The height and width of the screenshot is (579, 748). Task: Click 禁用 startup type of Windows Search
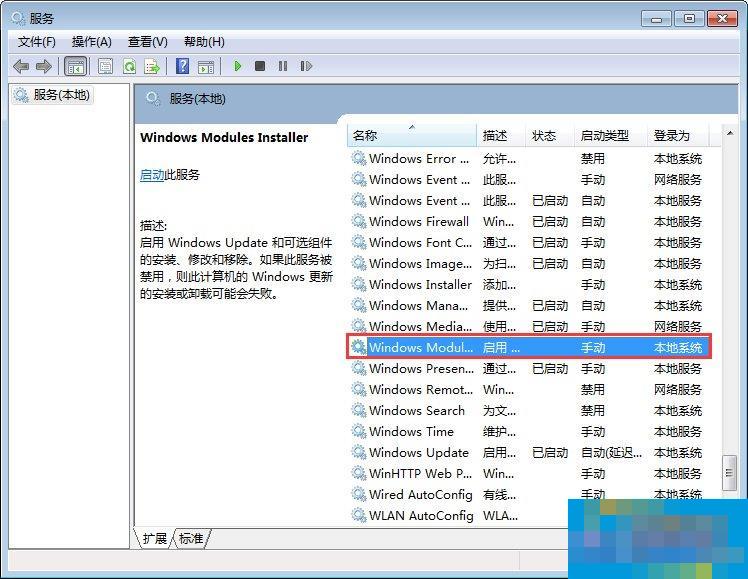coord(592,410)
